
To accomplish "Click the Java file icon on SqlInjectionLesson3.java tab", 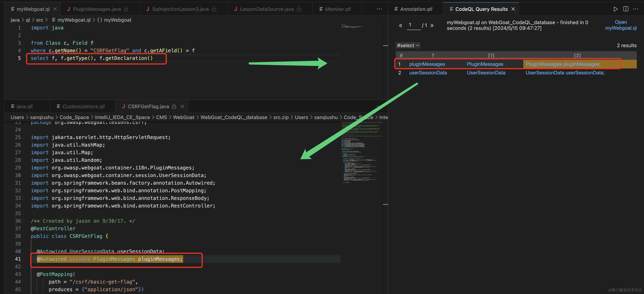I will [x=148, y=9].
